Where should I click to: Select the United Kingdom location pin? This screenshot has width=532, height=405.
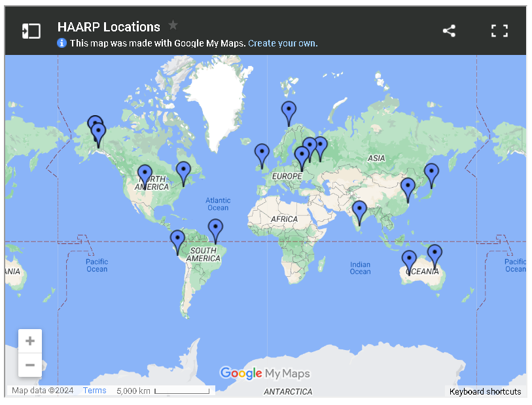point(262,154)
